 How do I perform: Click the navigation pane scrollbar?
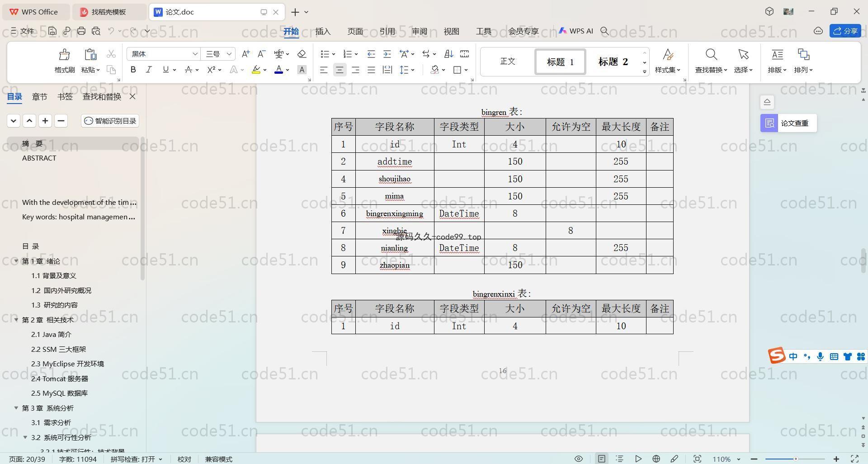pos(143,208)
